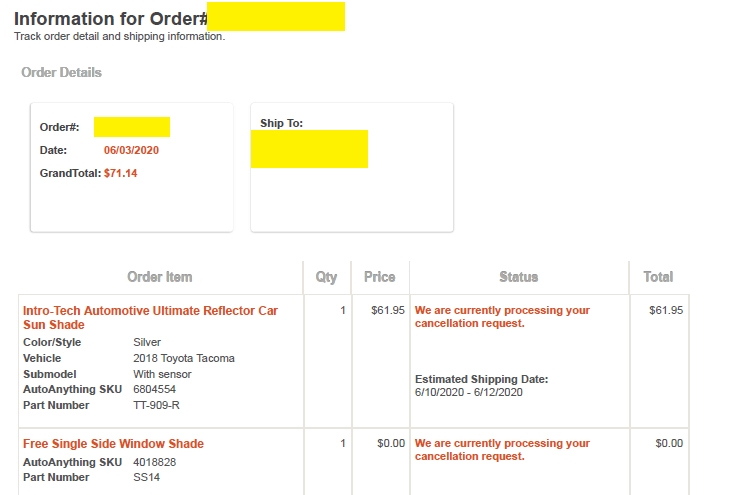Viewport: 730px width, 495px height.
Task: Click the Information for Order page heading
Action: (x=110, y=19)
